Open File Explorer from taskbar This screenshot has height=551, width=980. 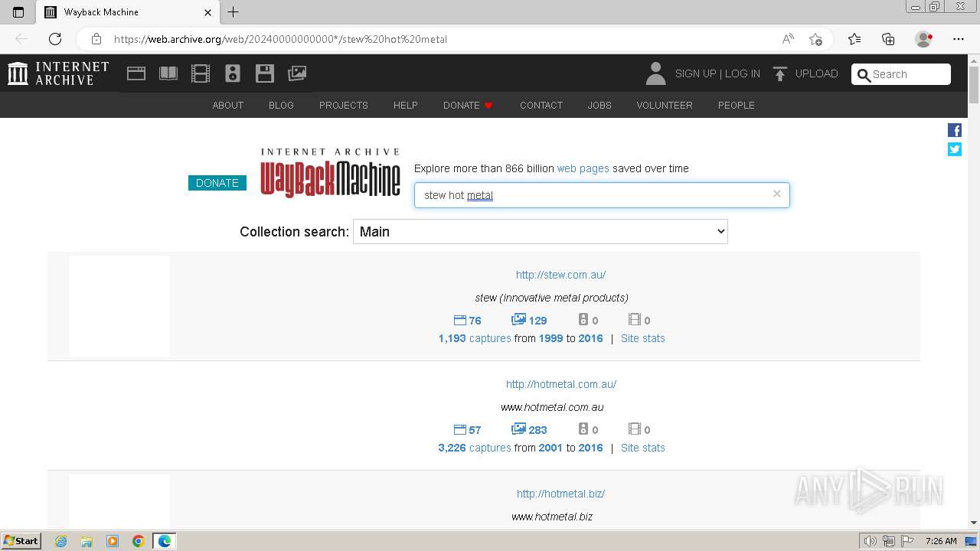coord(87,541)
